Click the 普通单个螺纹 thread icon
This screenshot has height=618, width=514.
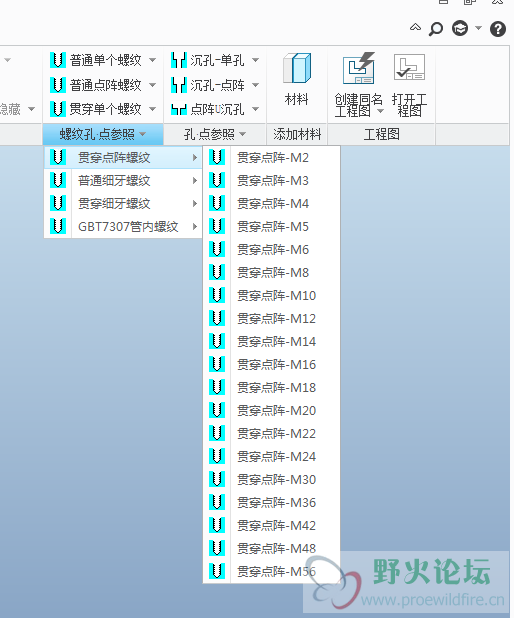click(x=58, y=60)
